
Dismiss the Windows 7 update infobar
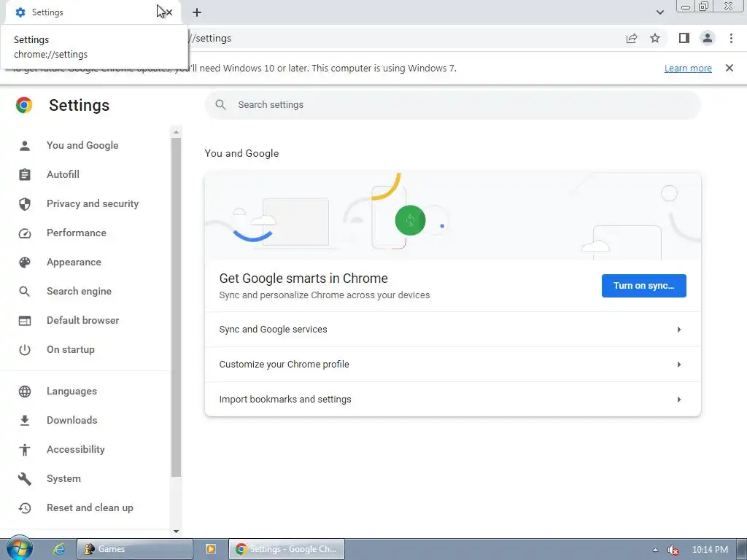click(x=729, y=68)
